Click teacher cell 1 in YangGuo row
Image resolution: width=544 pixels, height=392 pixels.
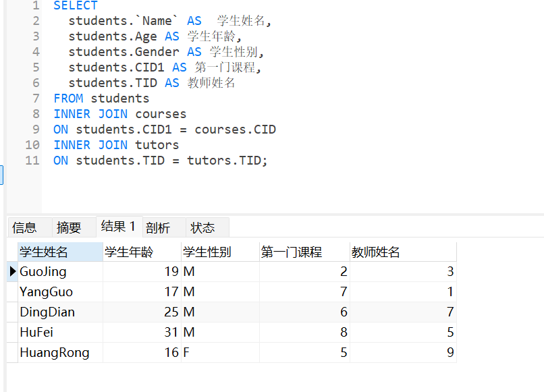(x=403, y=291)
